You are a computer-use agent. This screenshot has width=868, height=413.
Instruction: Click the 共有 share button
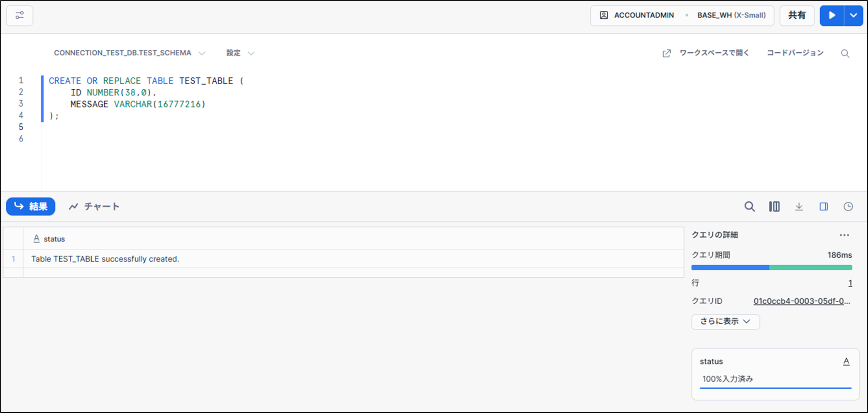click(x=797, y=16)
